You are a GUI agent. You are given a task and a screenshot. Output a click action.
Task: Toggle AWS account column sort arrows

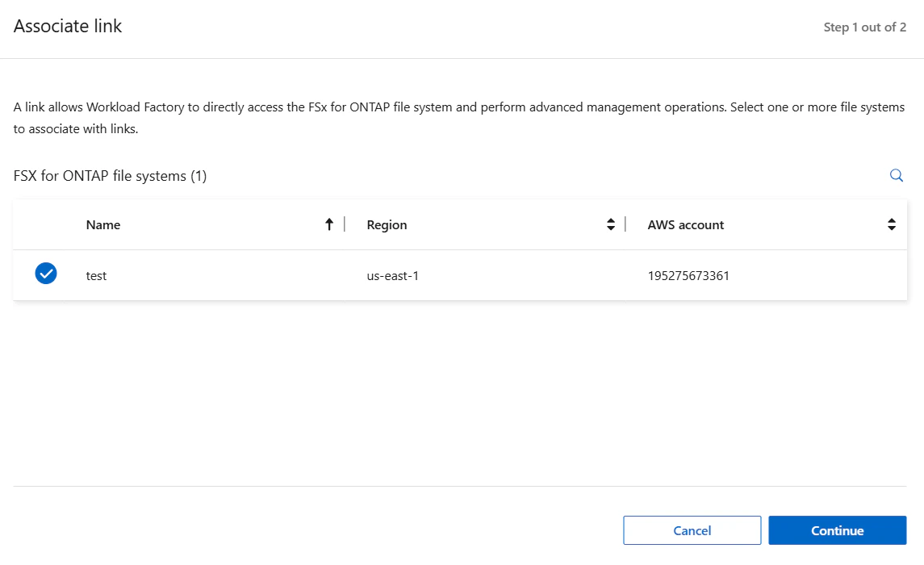coord(892,224)
